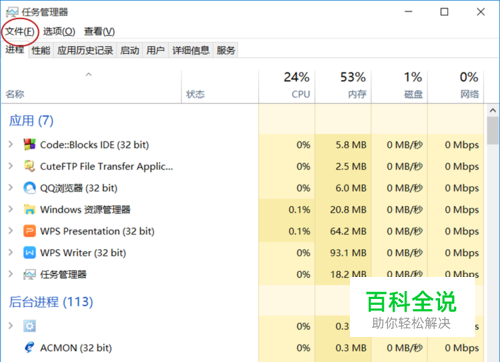
Task: Switch to the 服务 tab
Action: [226, 50]
